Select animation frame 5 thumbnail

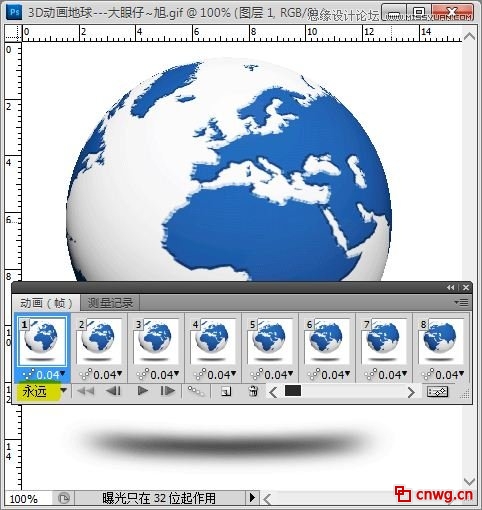click(x=270, y=341)
